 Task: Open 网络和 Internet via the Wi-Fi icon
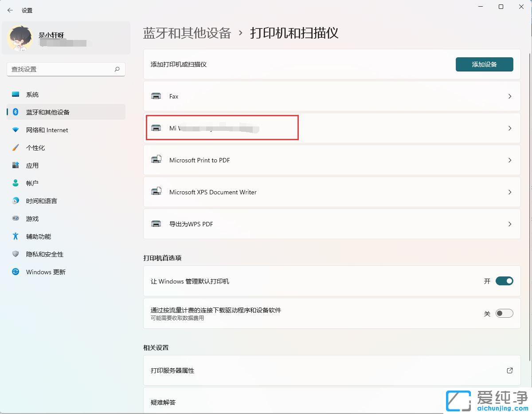tap(15, 130)
